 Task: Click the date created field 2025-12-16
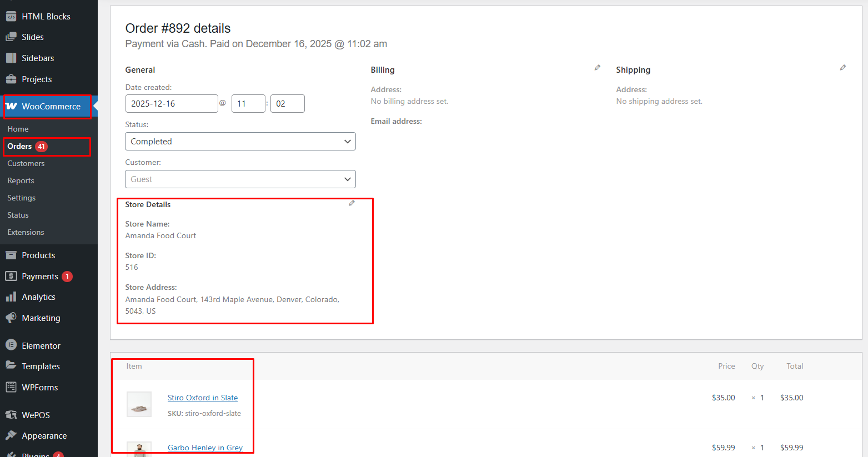coord(172,104)
